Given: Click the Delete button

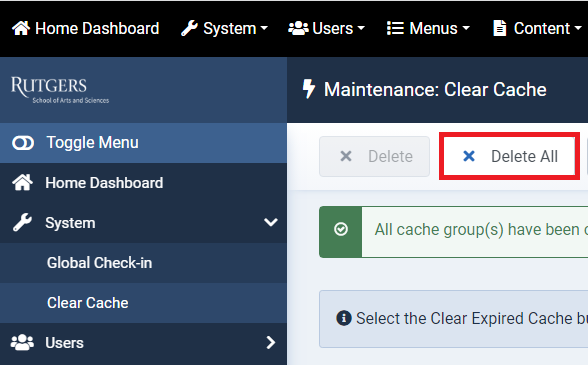Looking at the screenshot, I should (x=374, y=156).
